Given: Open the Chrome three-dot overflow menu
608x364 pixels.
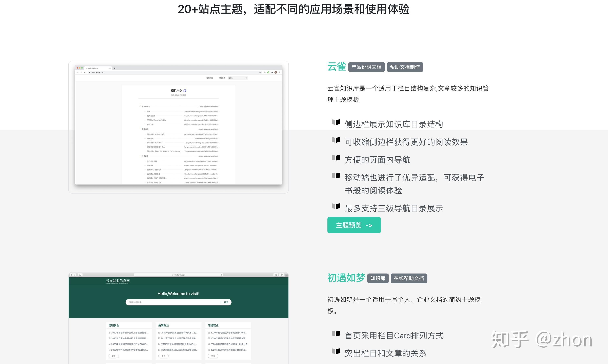Looking at the screenshot, I should 279,73.
